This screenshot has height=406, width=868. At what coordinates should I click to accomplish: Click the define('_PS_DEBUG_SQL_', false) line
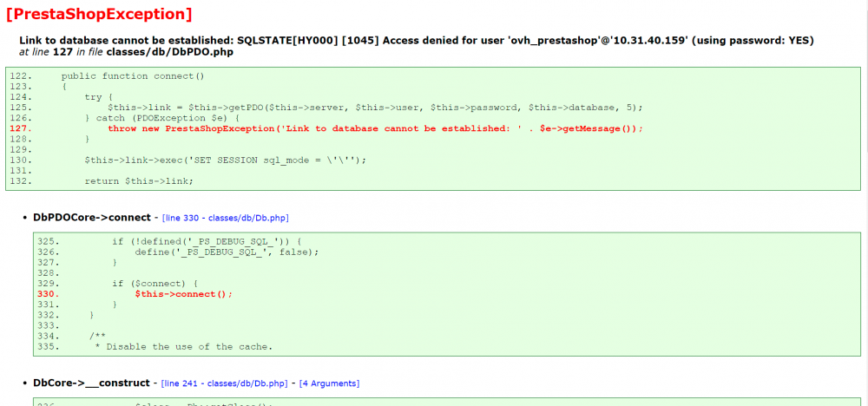coord(227,252)
